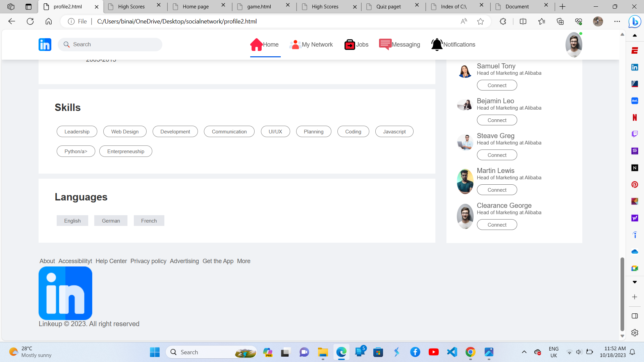Click the browser back arrow
Screen dimensions: 644x362
[12, 21]
